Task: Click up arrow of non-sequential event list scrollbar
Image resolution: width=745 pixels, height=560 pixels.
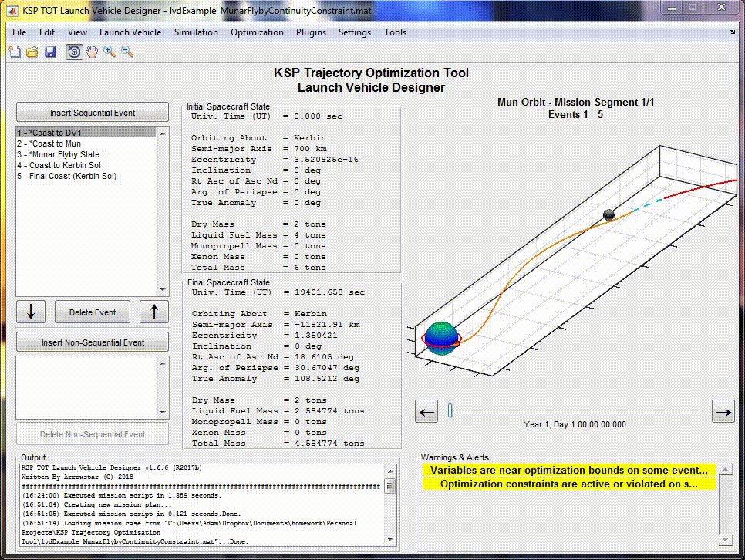Action: coord(163,363)
